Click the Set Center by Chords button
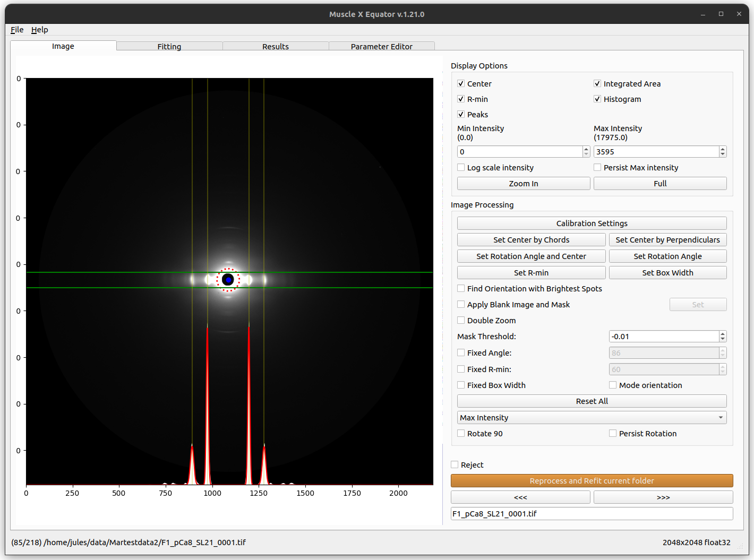 pos(531,240)
